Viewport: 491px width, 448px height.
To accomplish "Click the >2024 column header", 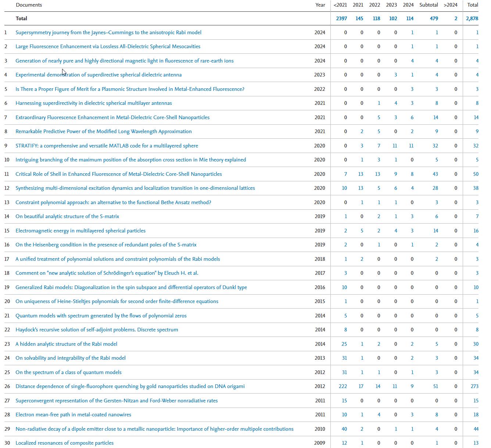I will coord(451,5).
